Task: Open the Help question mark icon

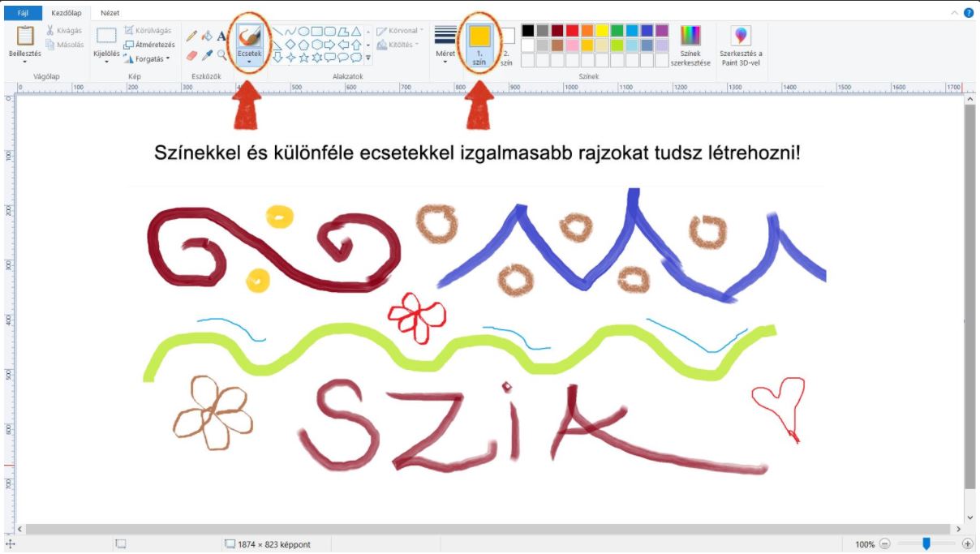Action: point(968,13)
